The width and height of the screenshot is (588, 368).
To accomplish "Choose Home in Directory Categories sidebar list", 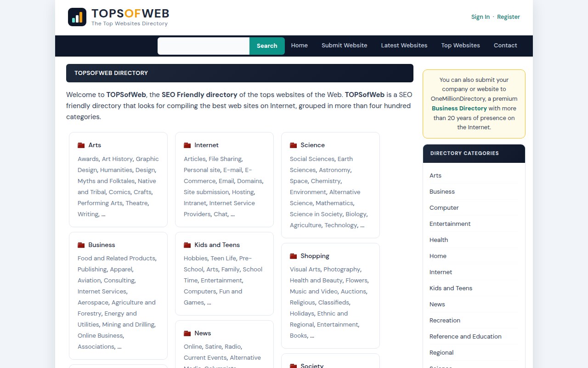I will 438,256.
